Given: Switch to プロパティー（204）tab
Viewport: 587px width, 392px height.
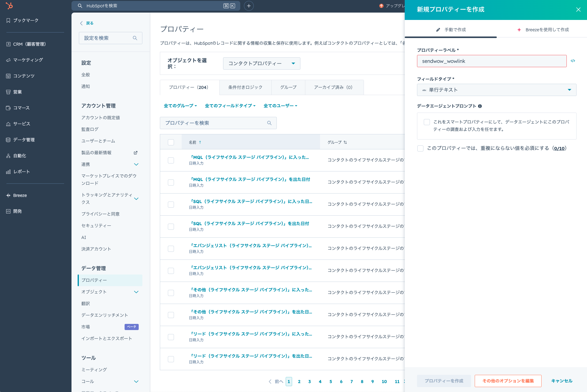Looking at the screenshot, I should pyautogui.click(x=190, y=87).
